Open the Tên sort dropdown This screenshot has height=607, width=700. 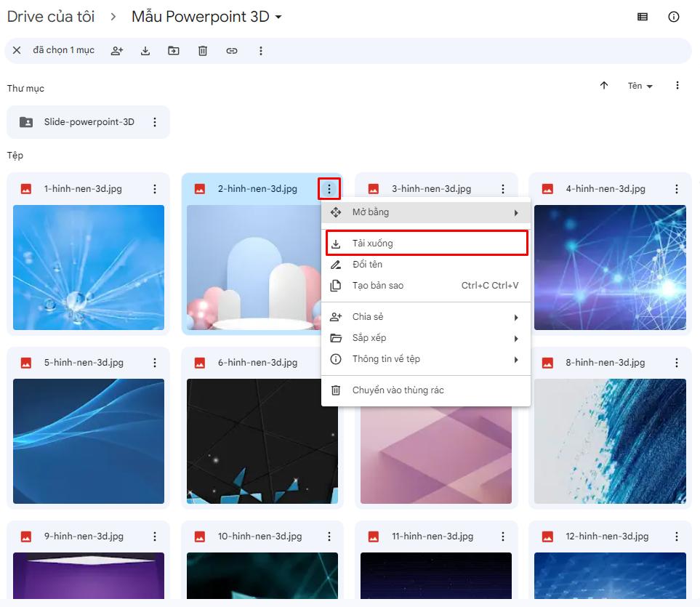click(637, 85)
